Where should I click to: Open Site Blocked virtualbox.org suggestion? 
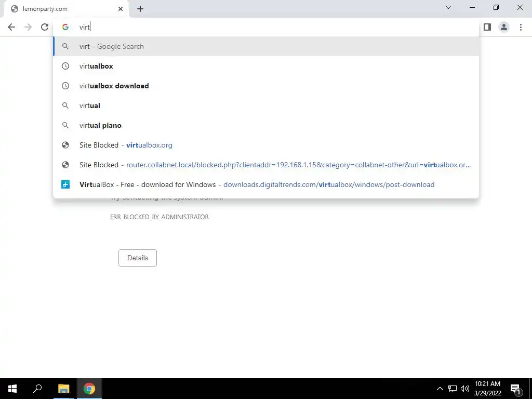[266, 145]
